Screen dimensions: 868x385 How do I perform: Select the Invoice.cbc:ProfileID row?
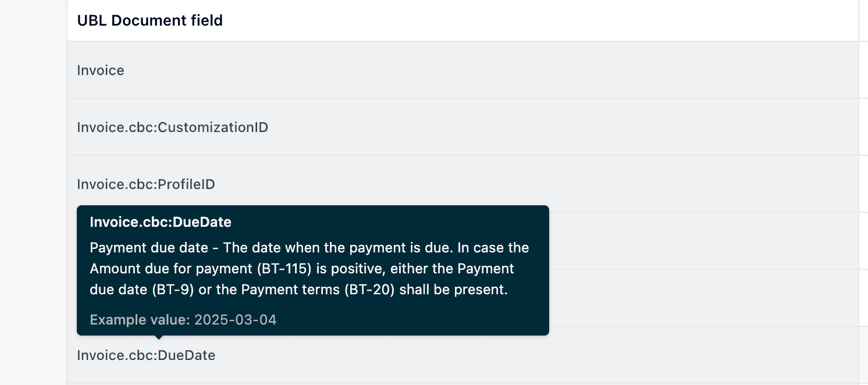point(146,184)
